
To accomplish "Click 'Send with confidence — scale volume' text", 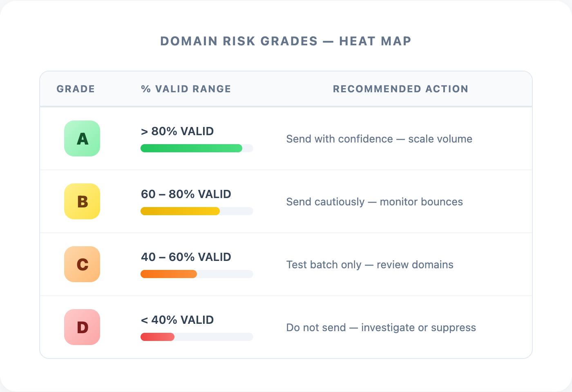I will [379, 139].
